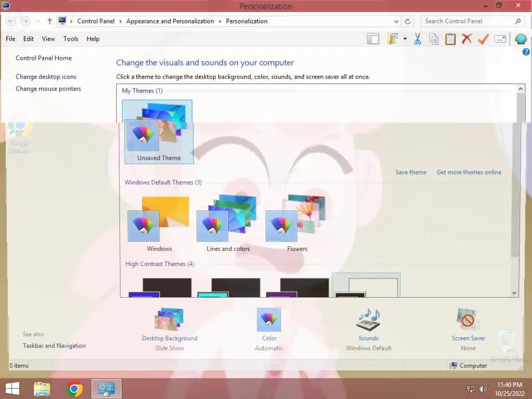532x399 pixels.
Task: Open Color settings
Action: [269, 329]
